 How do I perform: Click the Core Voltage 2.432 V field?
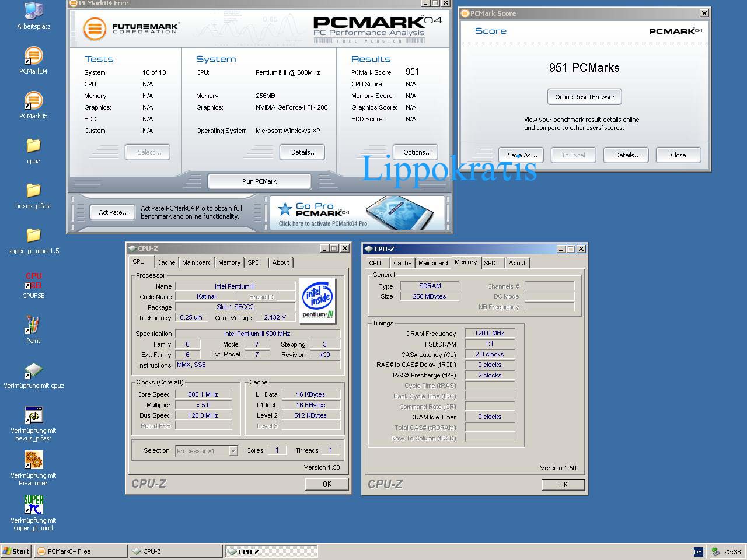click(275, 318)
